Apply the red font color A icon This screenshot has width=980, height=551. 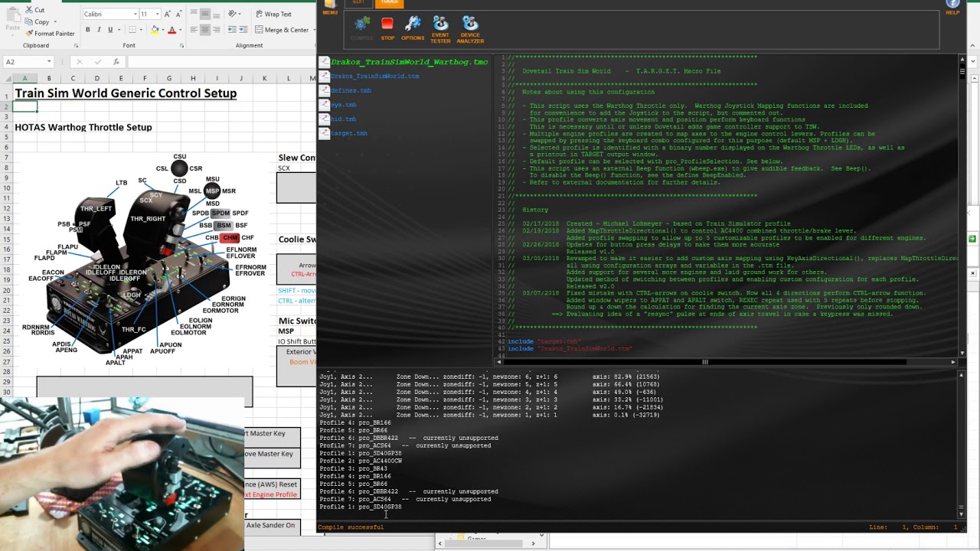point(171,30)
